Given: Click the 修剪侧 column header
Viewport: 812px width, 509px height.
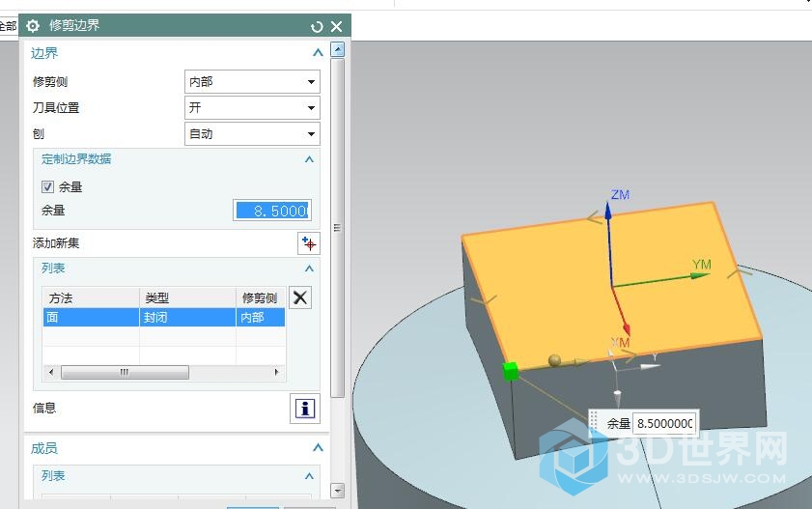Looking at the screenshot, I should [261, 298].
